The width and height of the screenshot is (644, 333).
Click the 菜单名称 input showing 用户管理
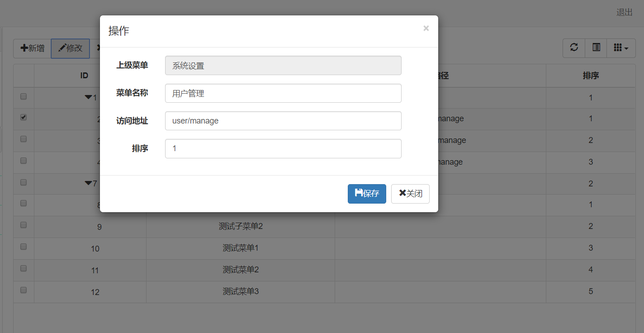click(x=283, y=93)
